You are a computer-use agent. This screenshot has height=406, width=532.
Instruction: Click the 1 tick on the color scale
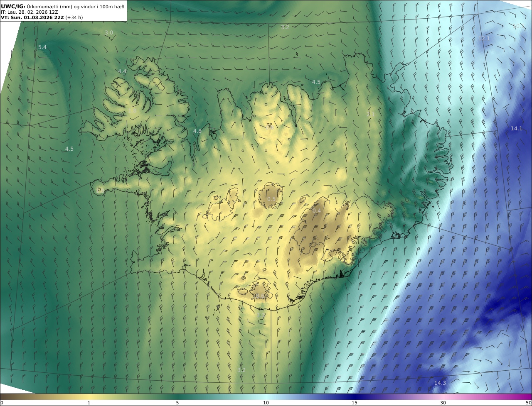[89, 403]
